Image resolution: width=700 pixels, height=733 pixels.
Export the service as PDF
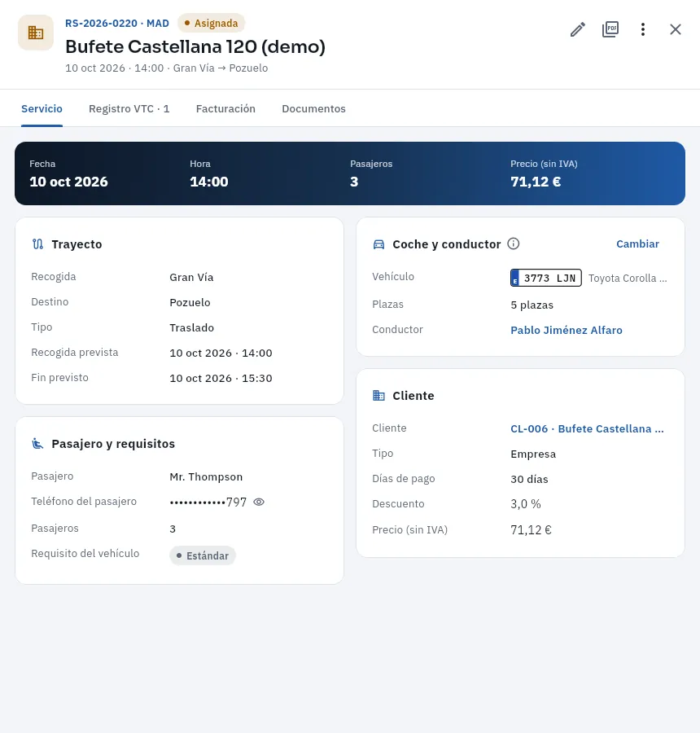pos(610,29)
